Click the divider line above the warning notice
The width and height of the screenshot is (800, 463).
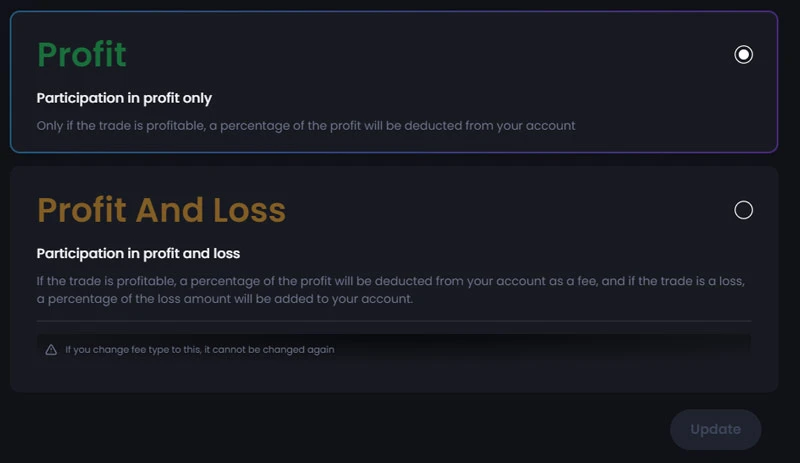[x=393, y=321]
